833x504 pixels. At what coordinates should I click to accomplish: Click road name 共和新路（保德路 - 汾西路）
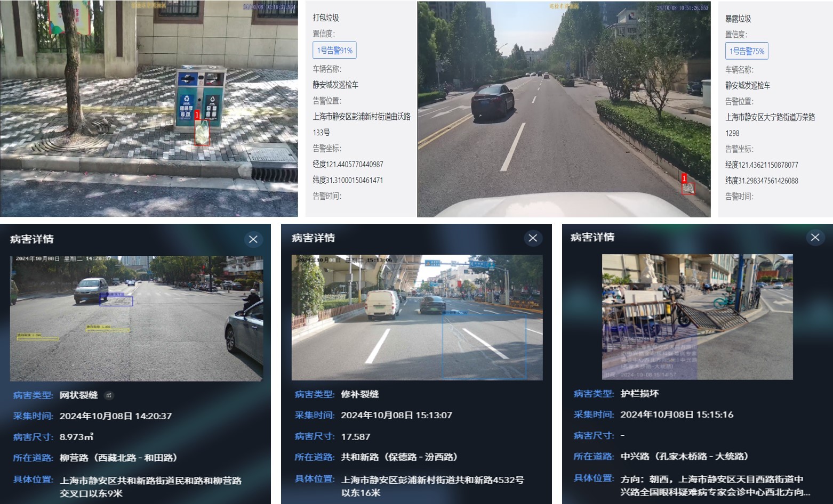pos(399,457)
